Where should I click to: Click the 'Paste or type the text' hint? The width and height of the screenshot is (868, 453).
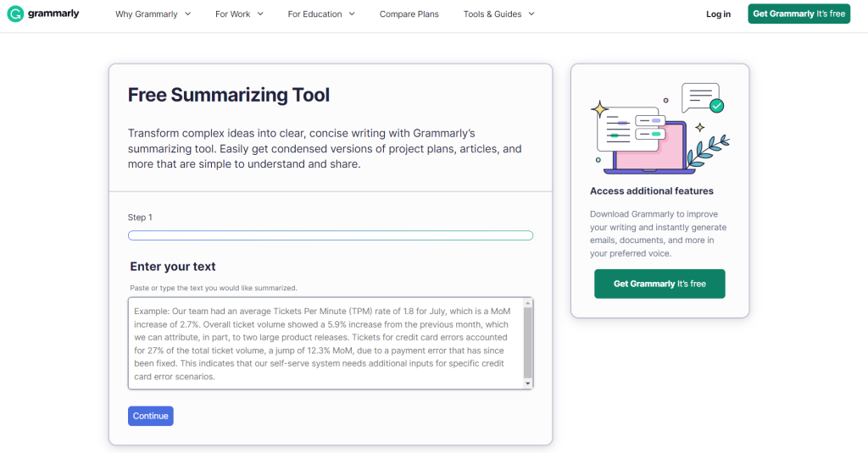[213, 288]
